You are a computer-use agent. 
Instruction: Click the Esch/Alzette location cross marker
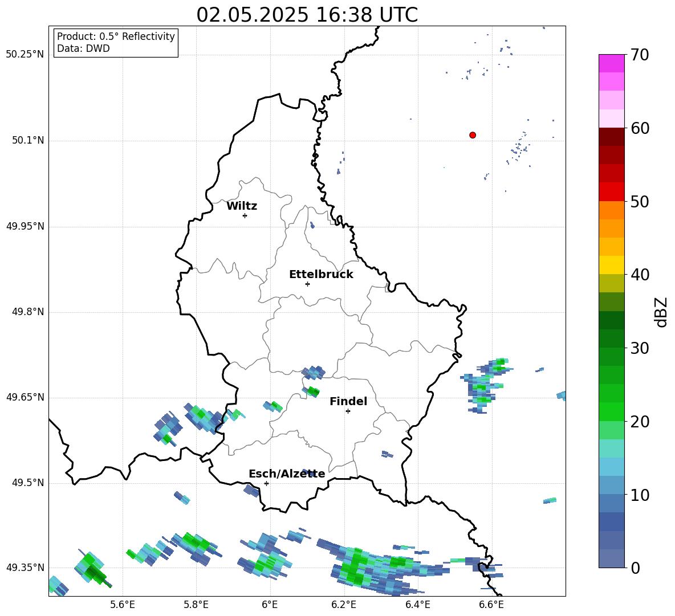pos(266,483)
